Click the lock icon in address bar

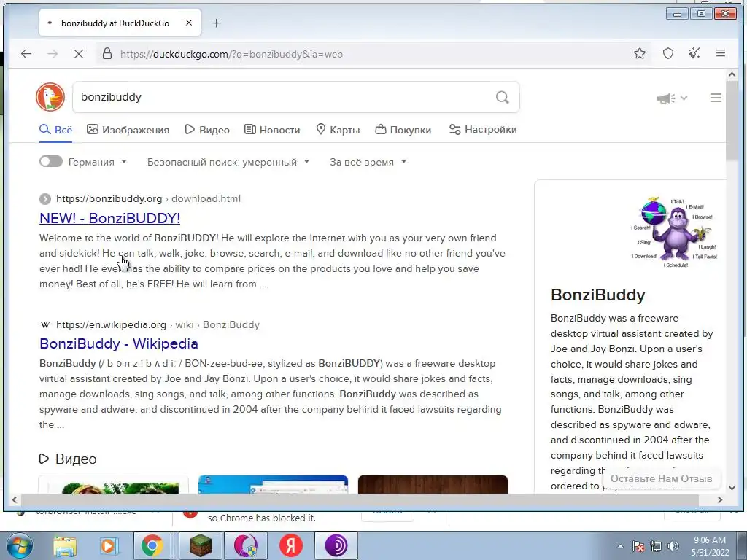[107, 53]
